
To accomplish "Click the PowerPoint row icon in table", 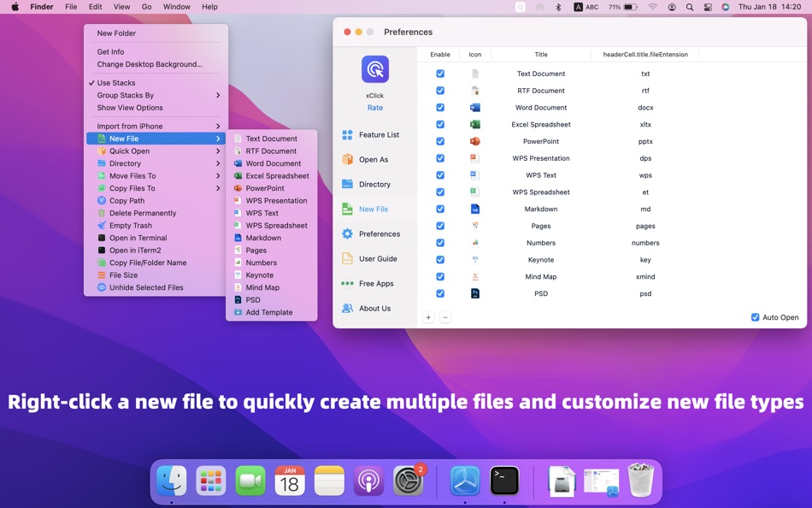I will [475, 141].
